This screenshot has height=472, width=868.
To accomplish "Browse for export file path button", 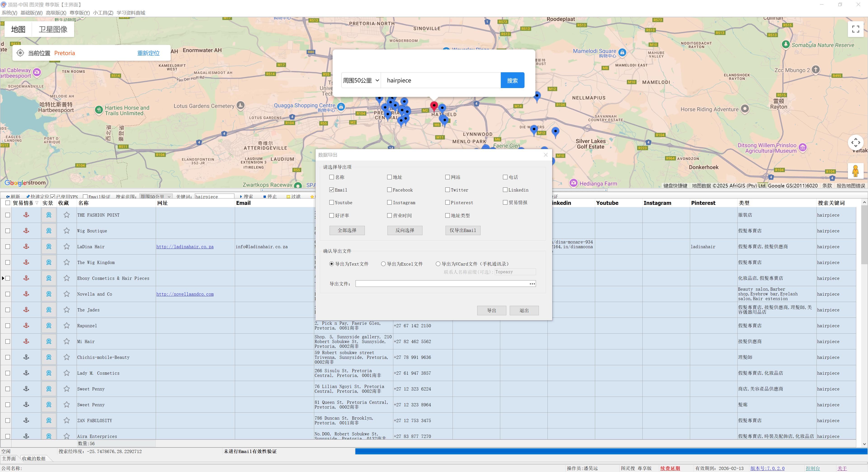I will 532,284.
